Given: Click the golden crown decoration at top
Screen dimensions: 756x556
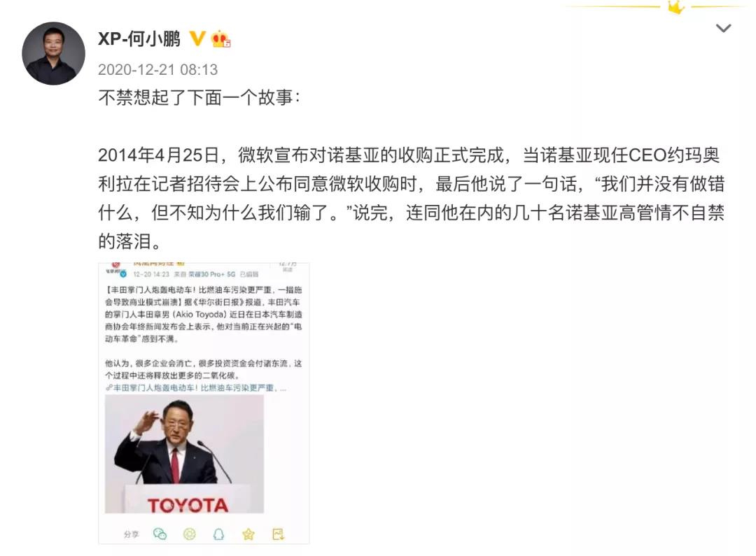Looking at the screenshot, I should [x=676, y=7].
